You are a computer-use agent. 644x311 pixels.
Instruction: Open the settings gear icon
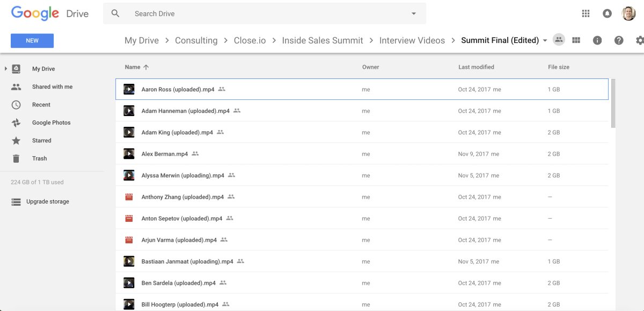point(640,40)
